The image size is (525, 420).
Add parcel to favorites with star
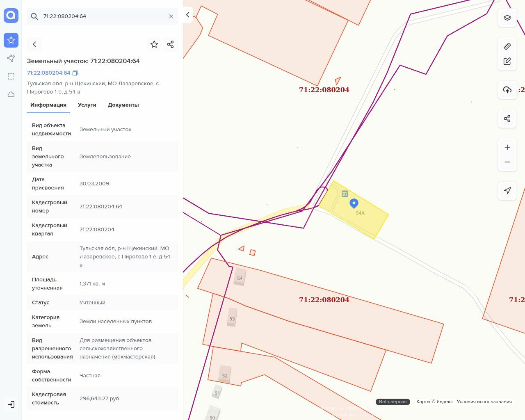pos(154,44)
